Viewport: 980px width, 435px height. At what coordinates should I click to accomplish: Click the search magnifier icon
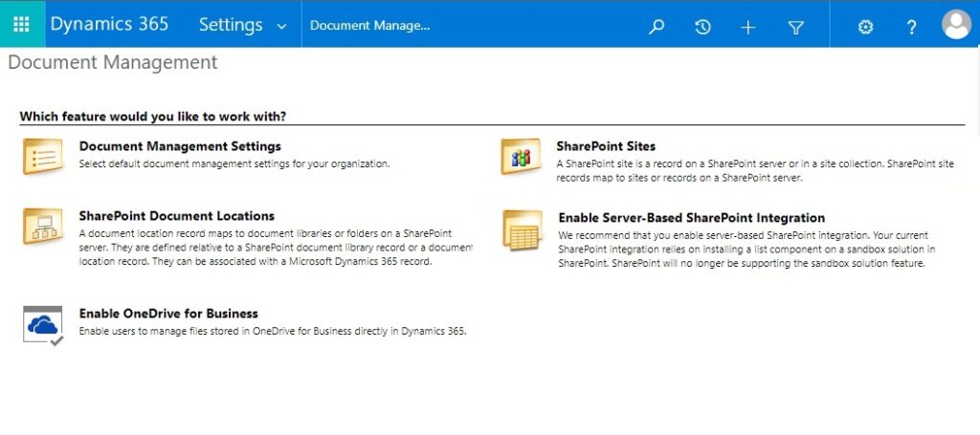pyautogui.click(x=657, y=27)
